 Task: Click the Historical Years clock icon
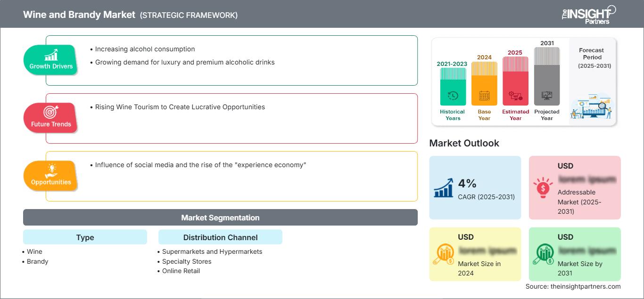pyautogui.click(x=453, y=96)
